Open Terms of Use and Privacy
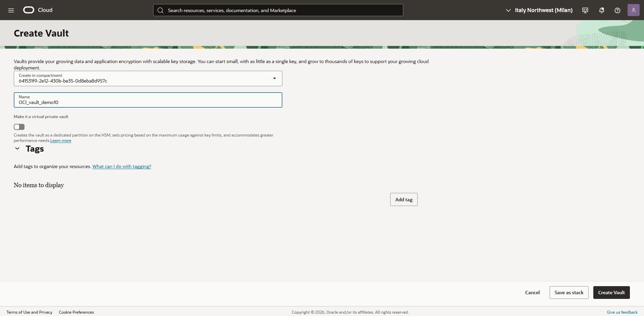Screen dimensions: 644x316 click(29, 312)
